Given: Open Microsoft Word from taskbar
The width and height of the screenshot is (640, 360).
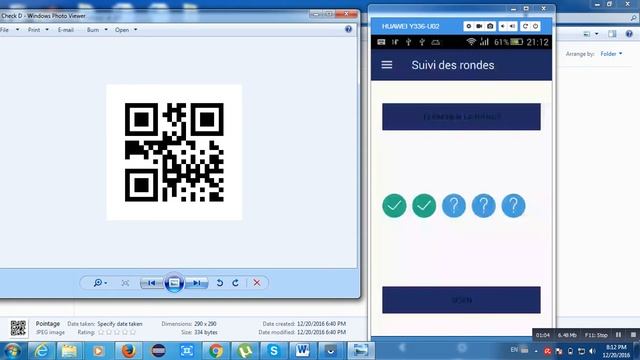Looking at the screenshot, I should click(302, 351).
